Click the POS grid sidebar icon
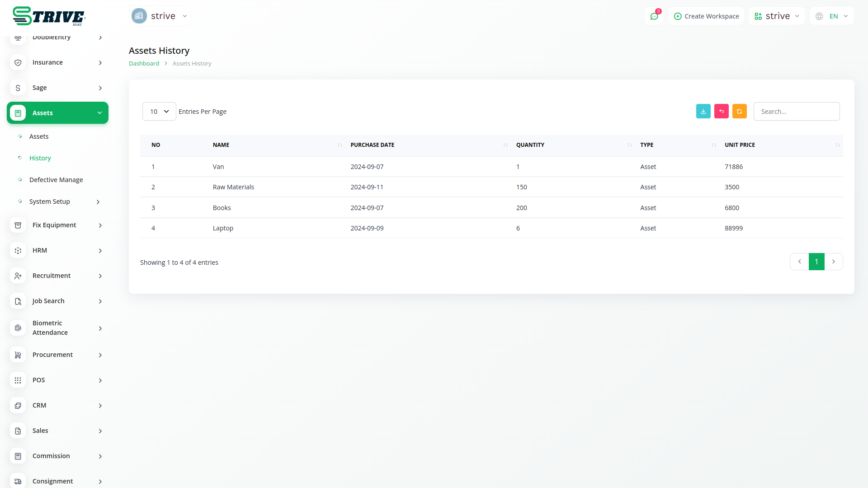The height and width of the screenshot is (488, 868). tap(18, 380)
